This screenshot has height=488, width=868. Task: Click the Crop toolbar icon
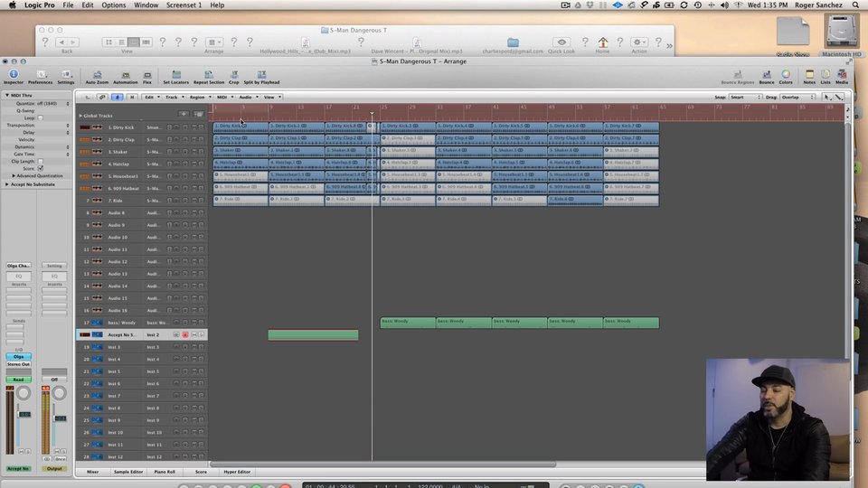click(x=234, y=75)
